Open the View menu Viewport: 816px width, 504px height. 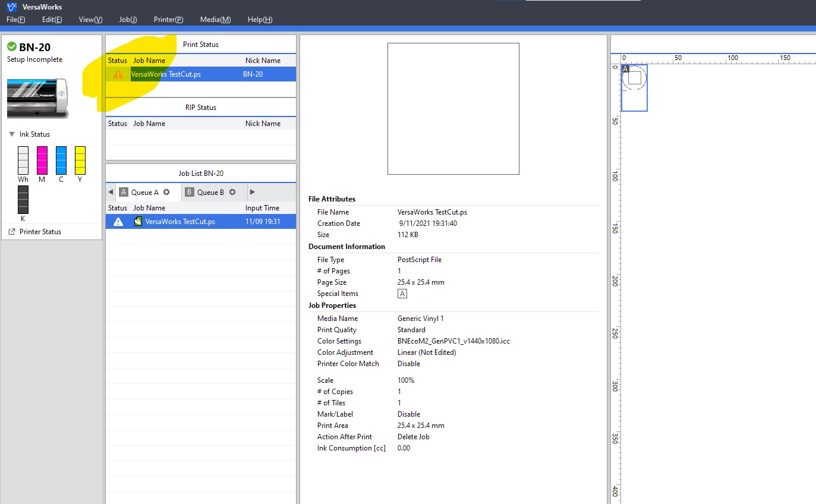pos(90,20)
